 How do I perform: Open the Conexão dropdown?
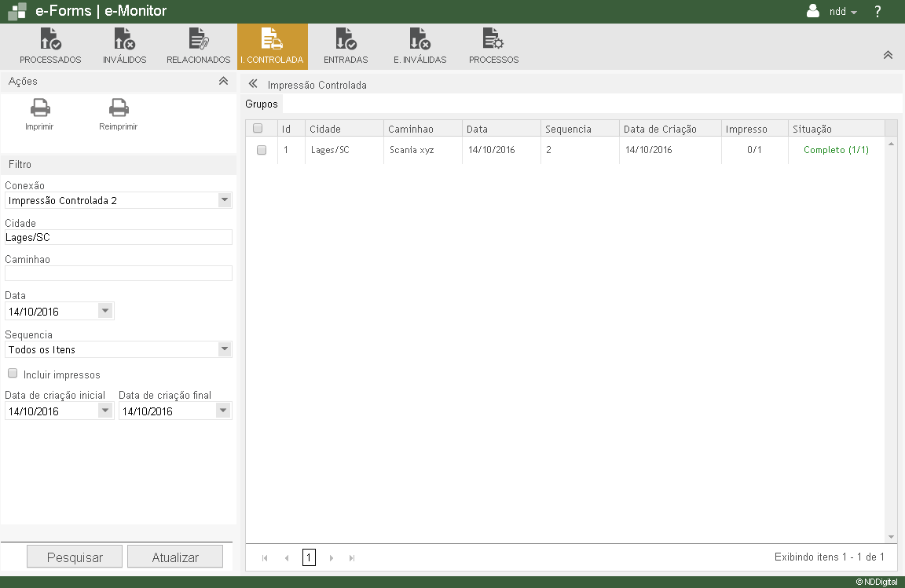click(x=225, y=200)
